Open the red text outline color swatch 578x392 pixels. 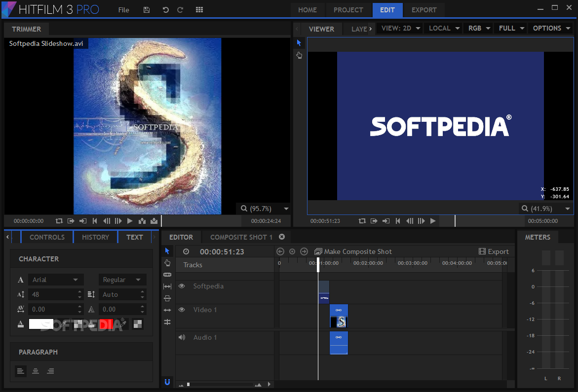pyautogui.click(x=106, y=324)
